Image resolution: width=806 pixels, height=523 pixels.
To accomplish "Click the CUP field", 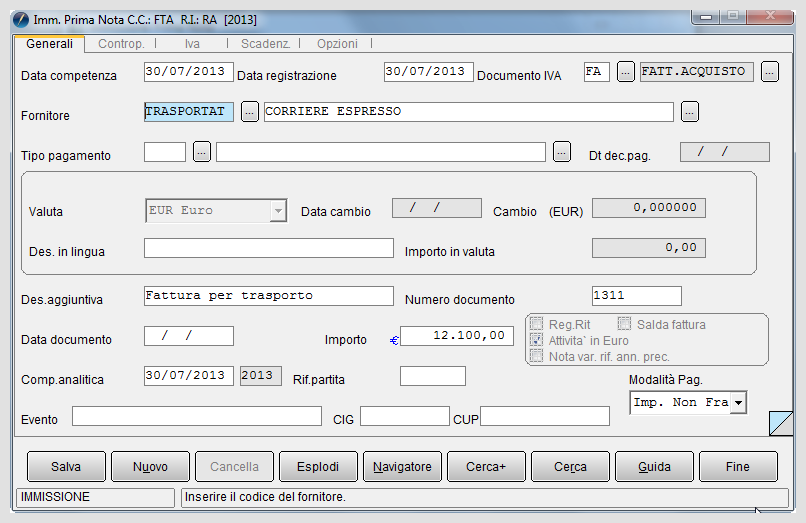I will 545,416.
